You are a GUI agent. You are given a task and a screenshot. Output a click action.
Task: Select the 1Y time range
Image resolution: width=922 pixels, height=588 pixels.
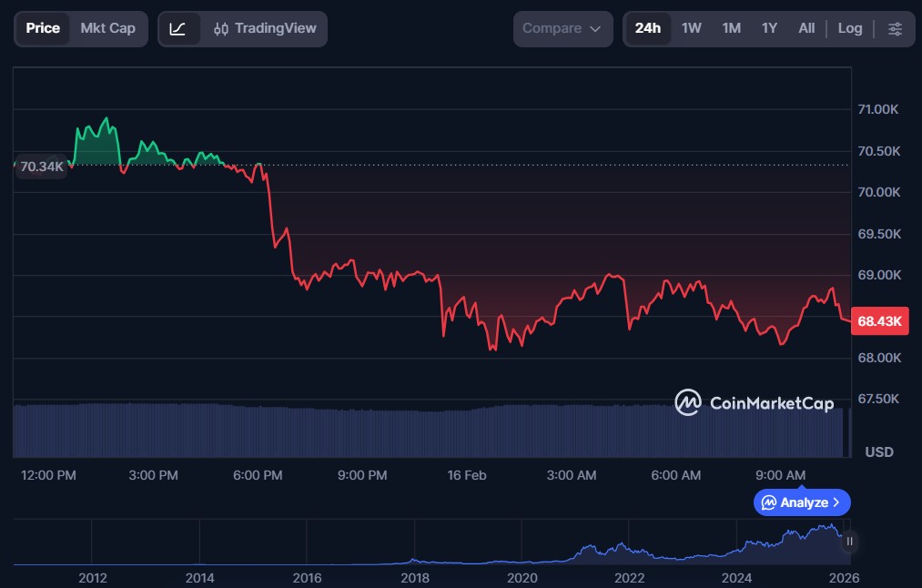(769, 29)
